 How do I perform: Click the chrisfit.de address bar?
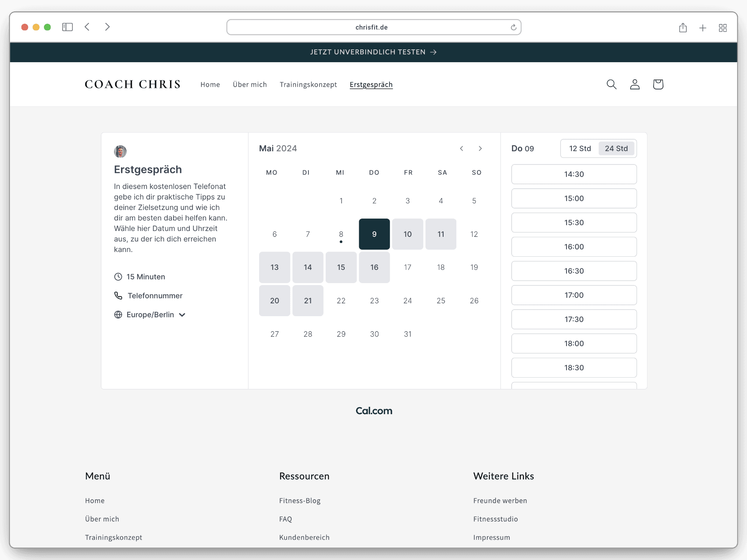[x=371, y=27]
